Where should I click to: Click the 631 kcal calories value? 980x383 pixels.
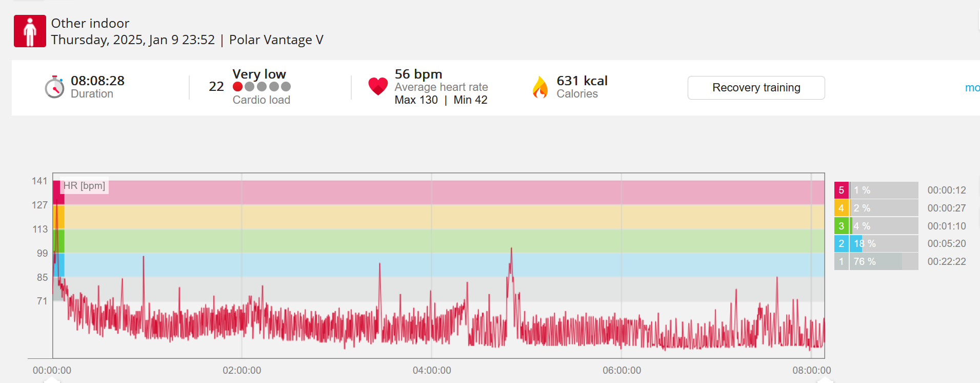[x=582, y=81]
